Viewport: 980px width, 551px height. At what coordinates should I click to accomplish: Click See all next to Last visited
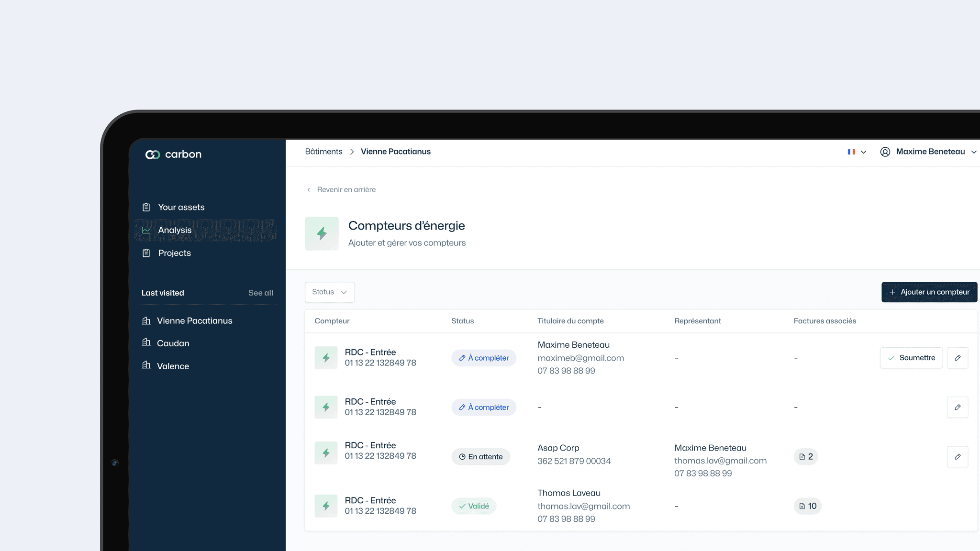point(260,293)
